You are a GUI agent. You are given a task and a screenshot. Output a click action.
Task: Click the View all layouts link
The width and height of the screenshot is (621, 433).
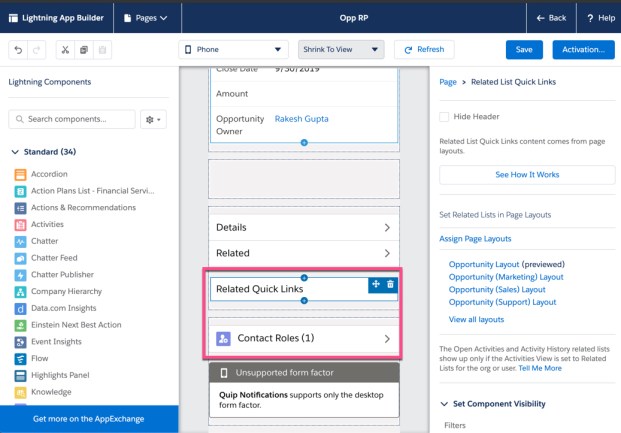[476, 320]
